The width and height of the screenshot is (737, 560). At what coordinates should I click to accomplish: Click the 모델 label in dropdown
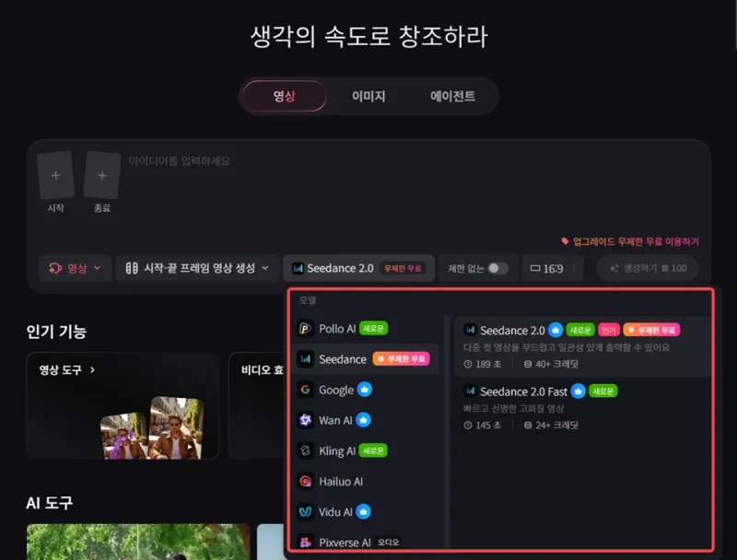[x=308, y=300]
